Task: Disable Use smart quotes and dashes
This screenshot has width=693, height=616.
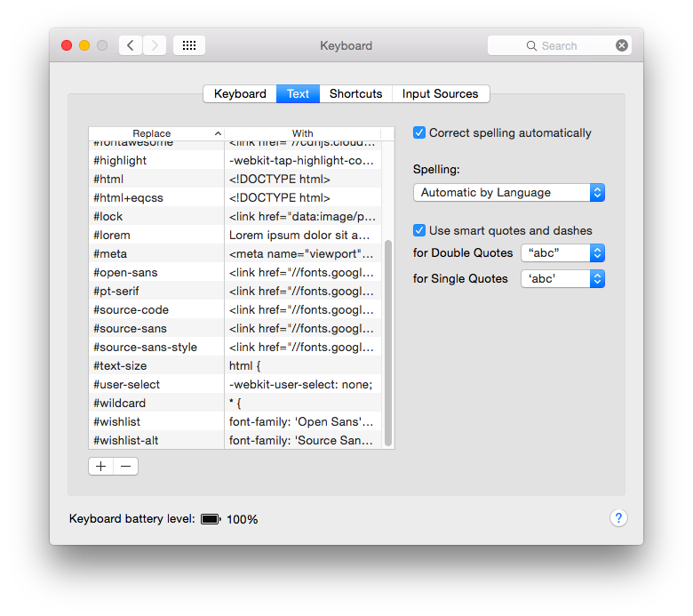Action: click(x=419, y=230)
